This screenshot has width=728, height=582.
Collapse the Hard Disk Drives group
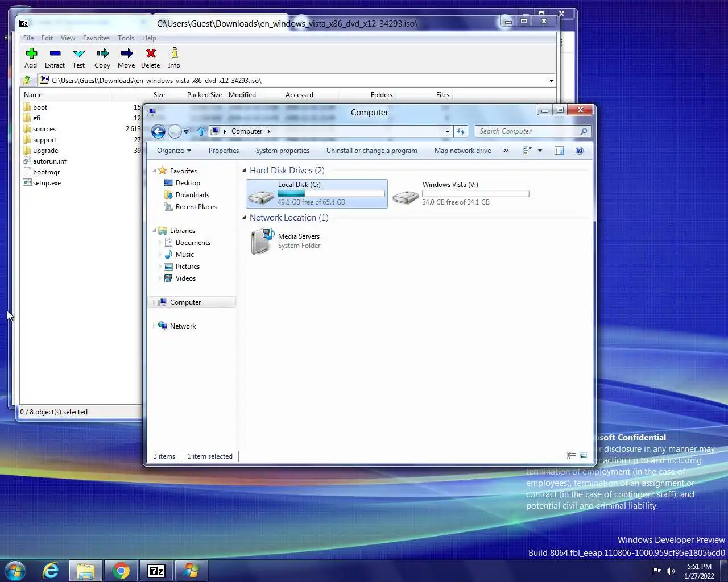[245, 171]
